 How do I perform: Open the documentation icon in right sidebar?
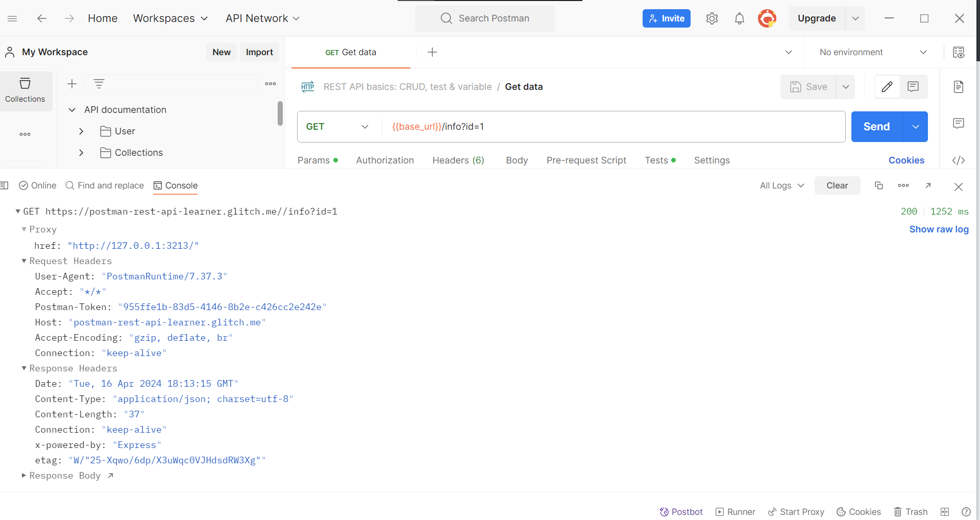click(959, 87)
